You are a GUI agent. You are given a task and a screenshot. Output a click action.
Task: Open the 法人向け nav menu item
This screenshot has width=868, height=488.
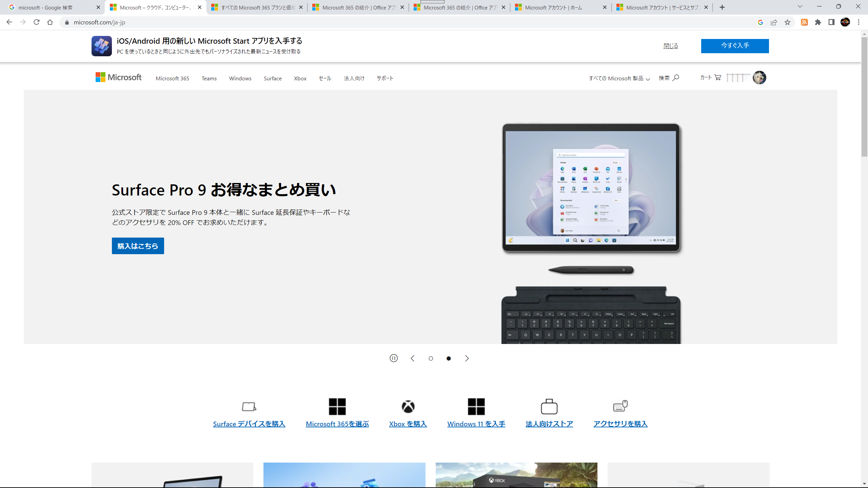(x=354, y=78)
